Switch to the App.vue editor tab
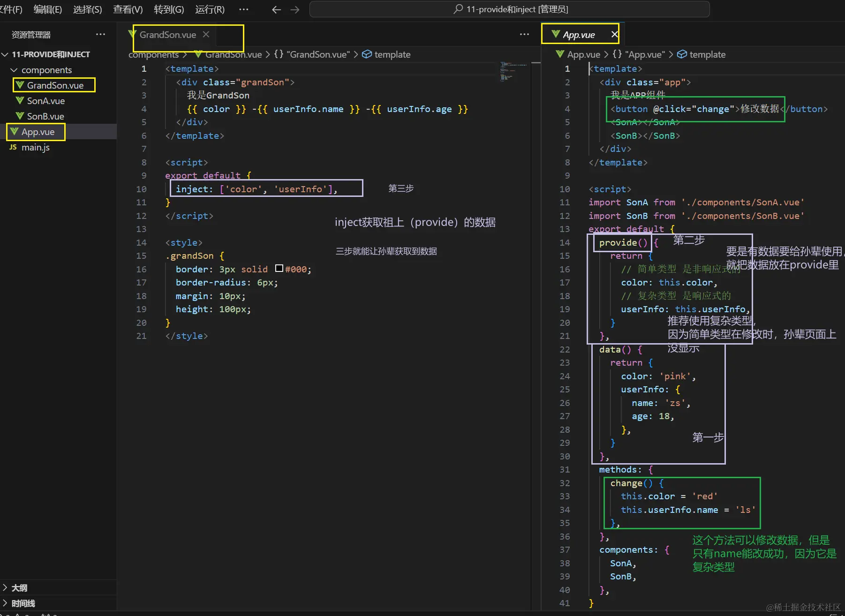This screenshot has height=616, width=845. pos(579,35)
